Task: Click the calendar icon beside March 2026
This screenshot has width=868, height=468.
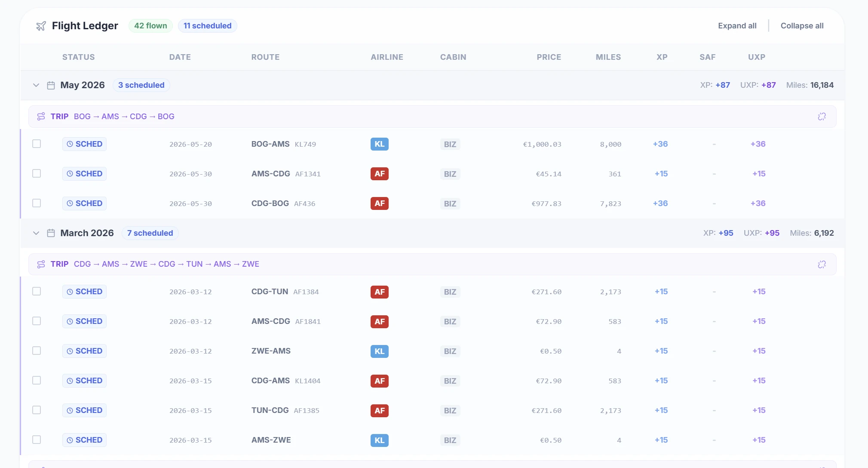Action: tap(51, 233)
